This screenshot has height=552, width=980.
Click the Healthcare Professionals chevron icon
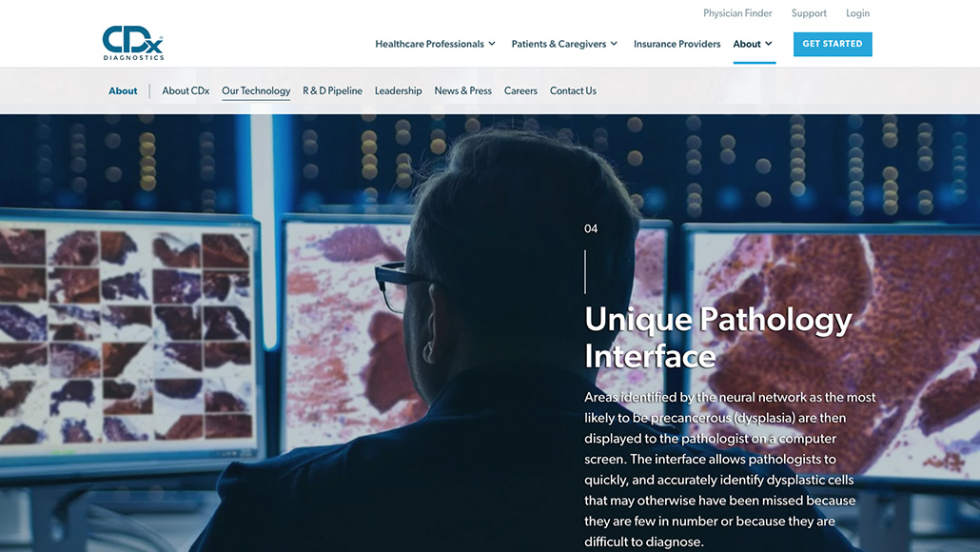(492, 44)
